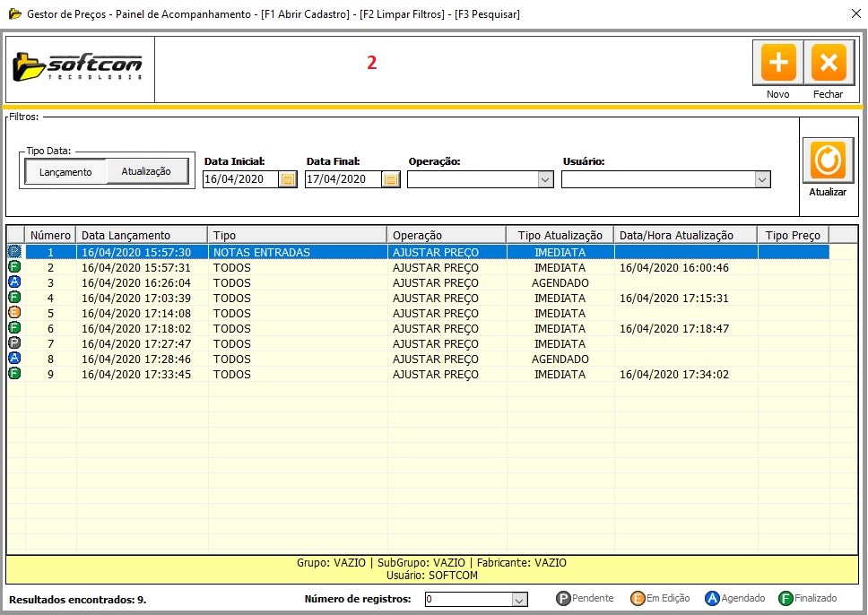Expand the Operação dropdown
The width and height of the screenshot is (868, 615).
click(x=545, y=179)
